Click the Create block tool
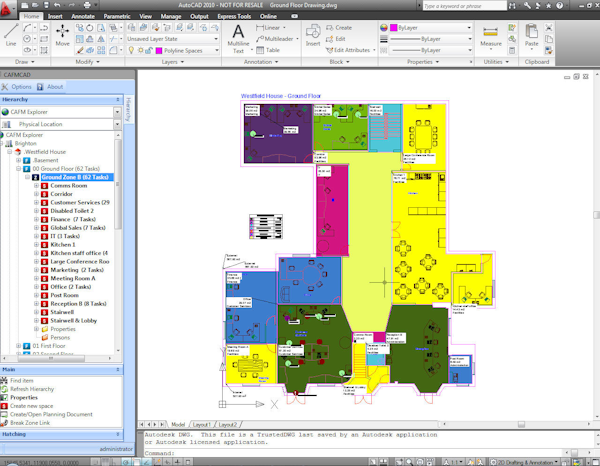The width and height of the screenshot is (600, 466). click(339, 28)
